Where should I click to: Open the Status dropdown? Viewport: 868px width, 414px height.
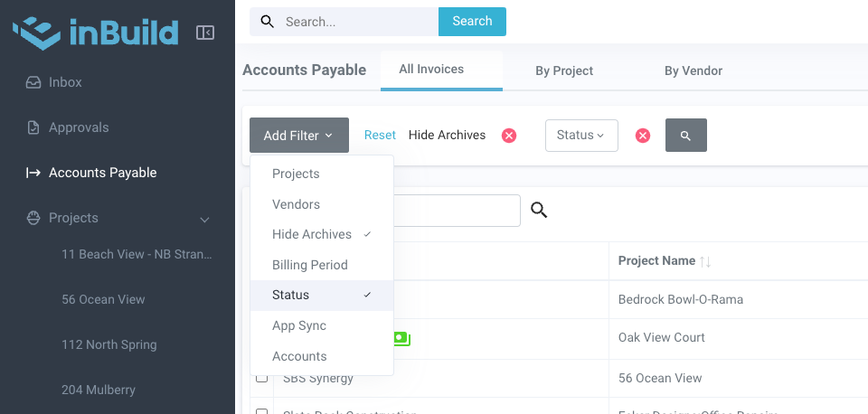(580, 136)
